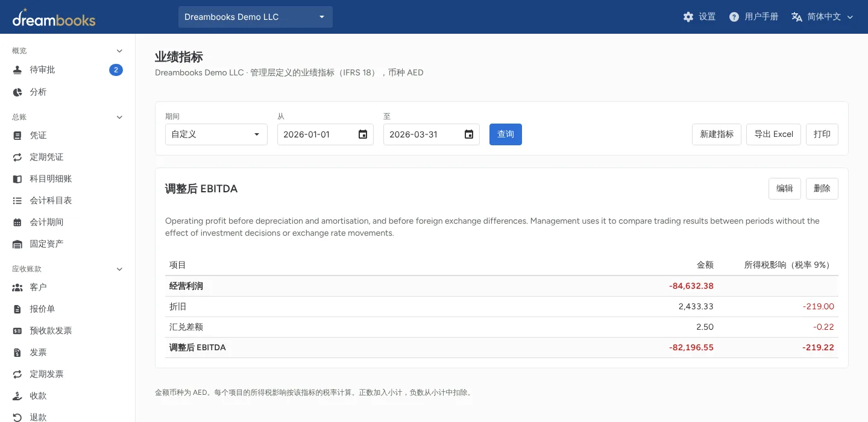Click the 分析 pie chart icon
The height and width of the screenshot is (422, 868).
coord(17,92)
